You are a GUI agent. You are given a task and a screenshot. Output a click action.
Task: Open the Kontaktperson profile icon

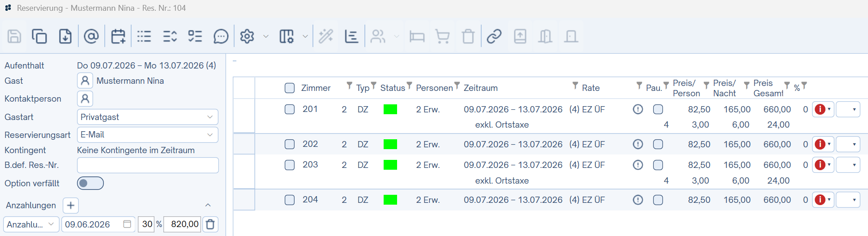(85, 99)
